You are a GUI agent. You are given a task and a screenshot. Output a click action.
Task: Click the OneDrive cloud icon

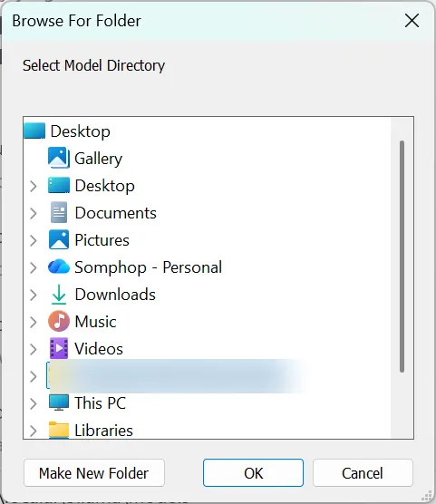click(x=59, y=267)
